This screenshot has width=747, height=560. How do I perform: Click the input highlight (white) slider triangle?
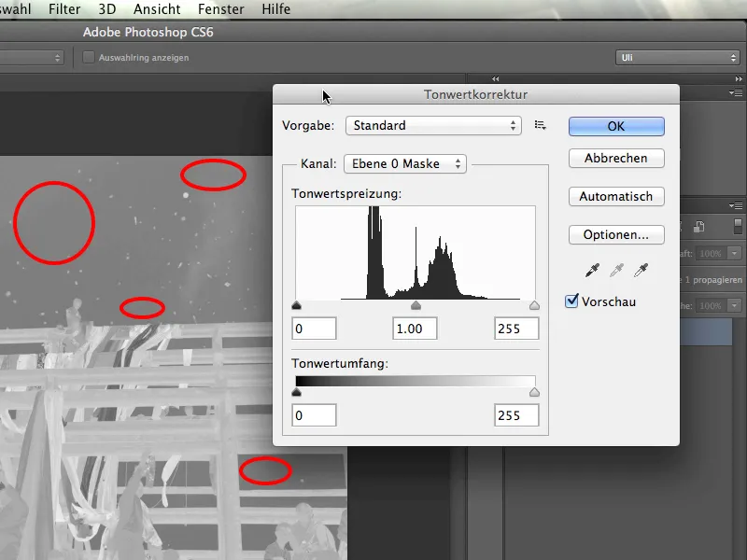(x=534, y=305)
